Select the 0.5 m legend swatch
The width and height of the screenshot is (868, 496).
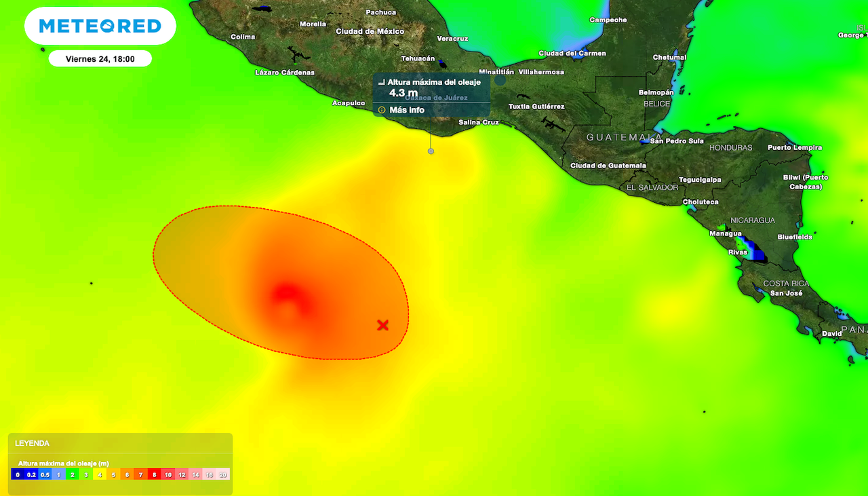45,474
